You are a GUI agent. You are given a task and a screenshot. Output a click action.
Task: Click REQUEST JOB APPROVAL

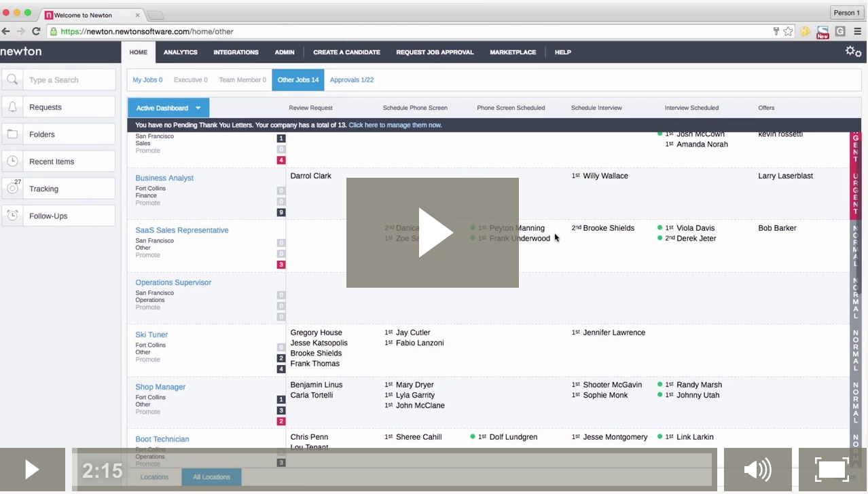[435, 52]
